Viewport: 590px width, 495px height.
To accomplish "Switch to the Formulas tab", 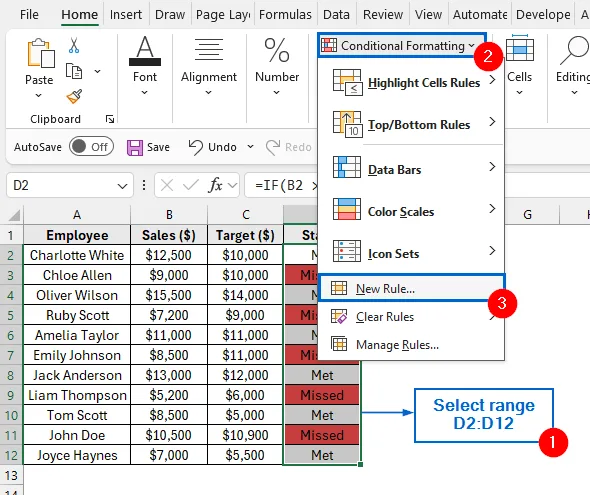I will coord(285,15).
